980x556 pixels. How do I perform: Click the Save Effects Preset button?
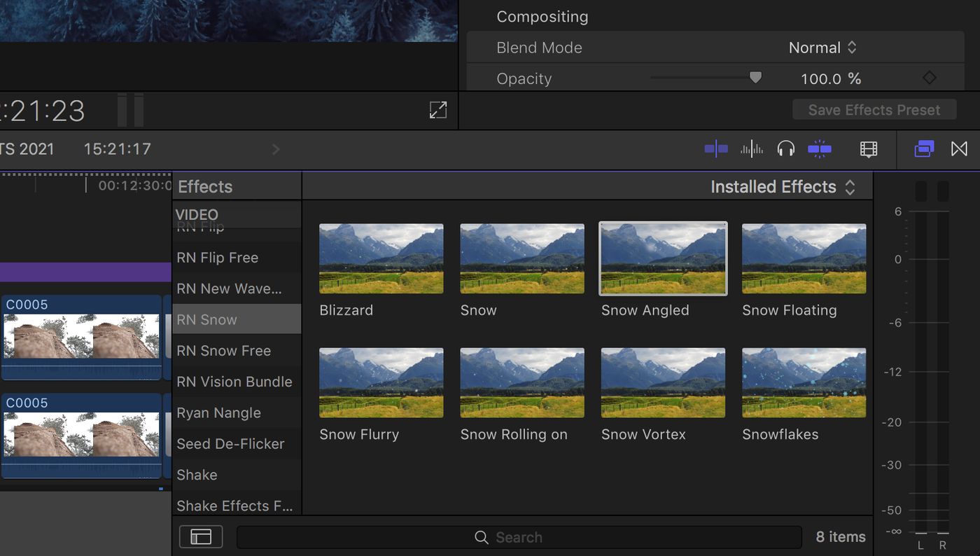pyautogui.click(x=874, y=109)
